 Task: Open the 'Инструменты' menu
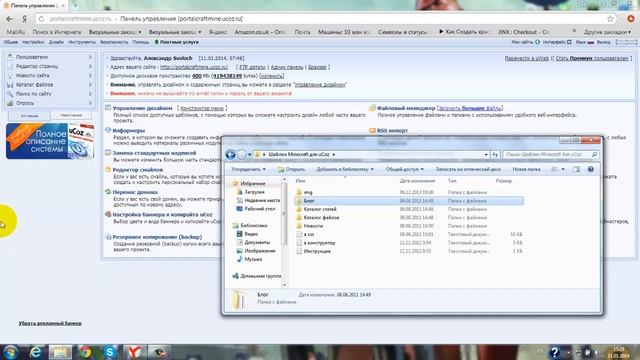(82, 42)
